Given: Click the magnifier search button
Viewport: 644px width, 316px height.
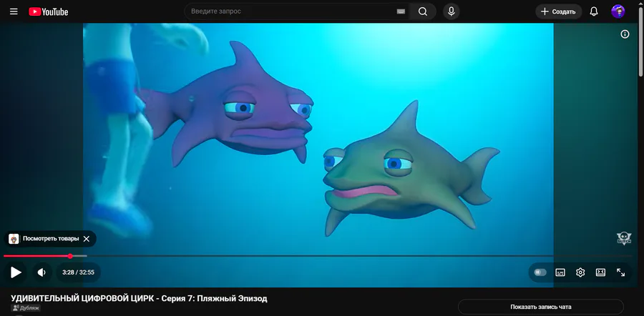Looking at the screenshot, I should point(423,11).
